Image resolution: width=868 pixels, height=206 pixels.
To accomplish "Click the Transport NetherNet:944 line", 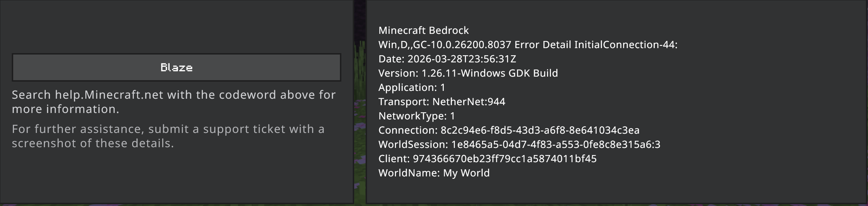I will (x=442, y=102).
